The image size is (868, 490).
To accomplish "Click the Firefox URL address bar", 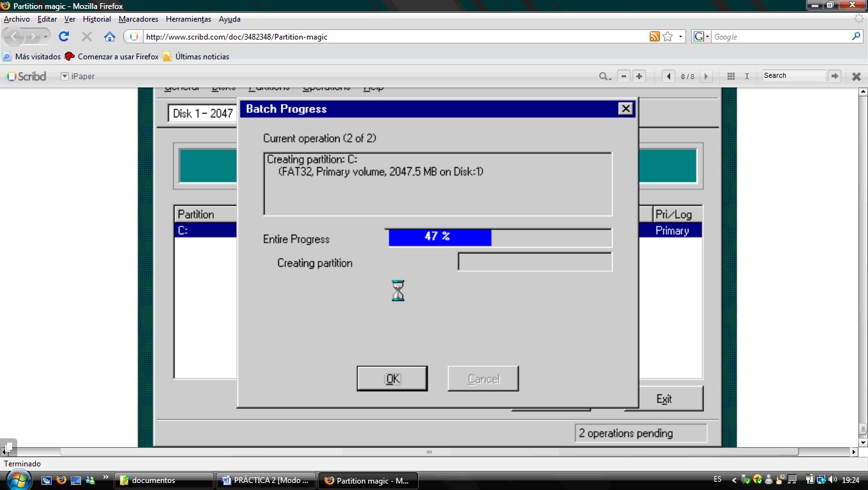I will (396, 36).
